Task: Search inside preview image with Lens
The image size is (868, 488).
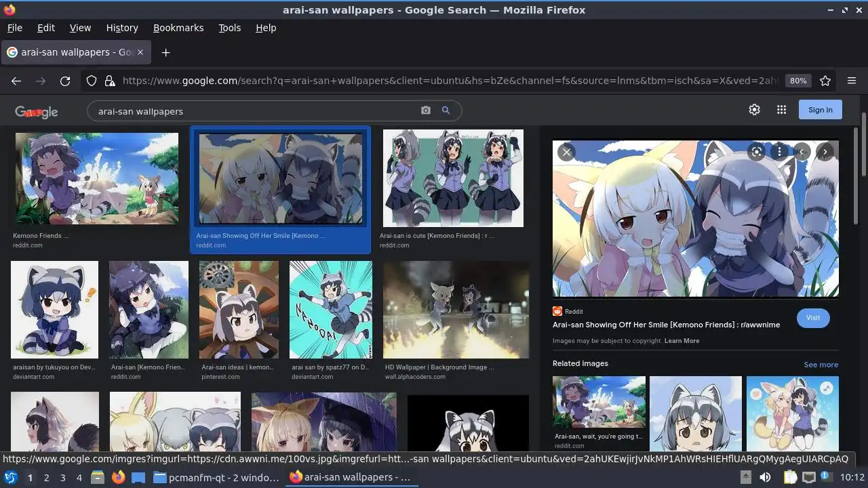Action: (756, 152)
